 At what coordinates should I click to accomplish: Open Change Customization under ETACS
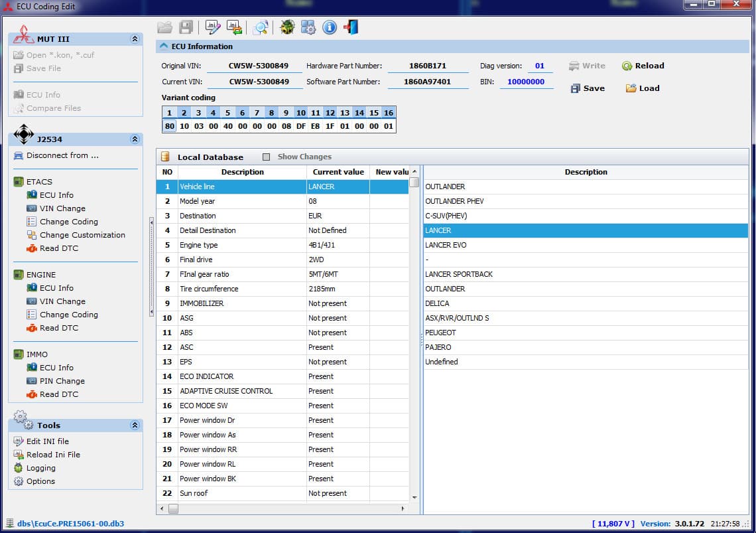(82, 234)
